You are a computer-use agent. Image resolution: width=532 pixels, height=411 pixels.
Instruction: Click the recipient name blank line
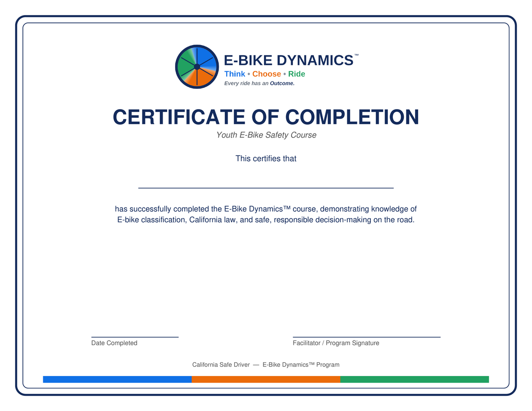[x=266, y=188]
